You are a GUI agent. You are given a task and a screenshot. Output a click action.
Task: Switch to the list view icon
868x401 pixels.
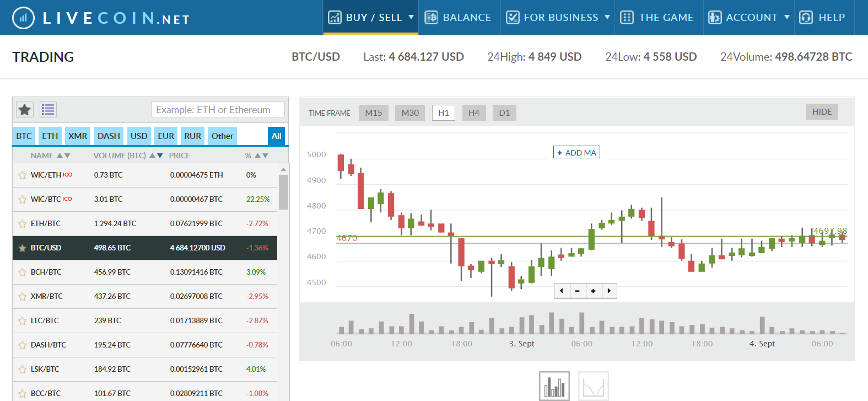(48, 110)
